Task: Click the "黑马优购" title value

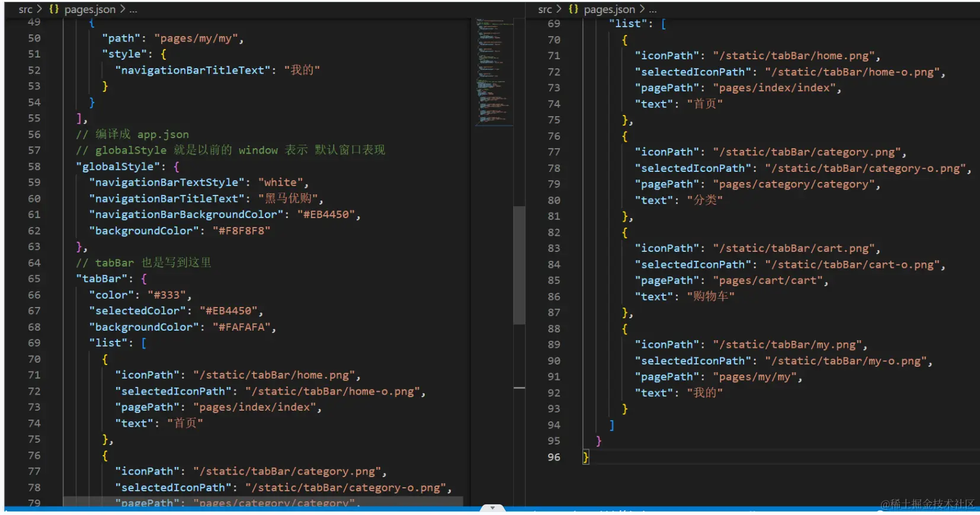Action: 288,199
